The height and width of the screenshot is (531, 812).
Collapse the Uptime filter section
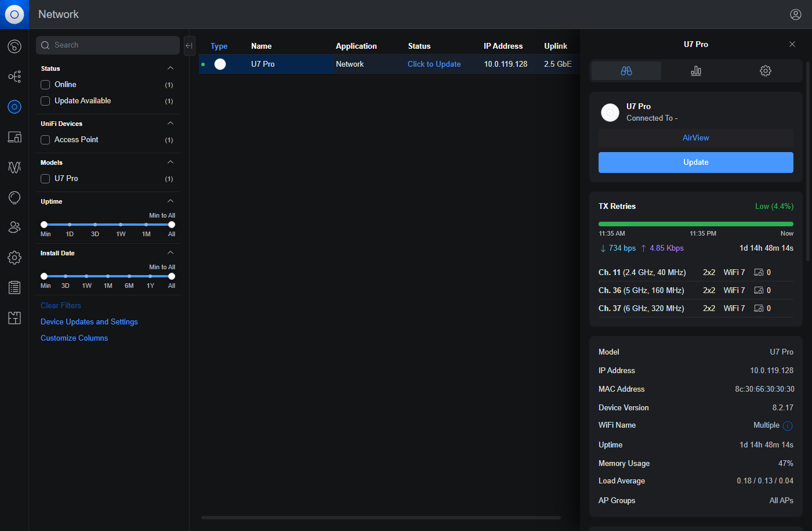pos(171,201)
